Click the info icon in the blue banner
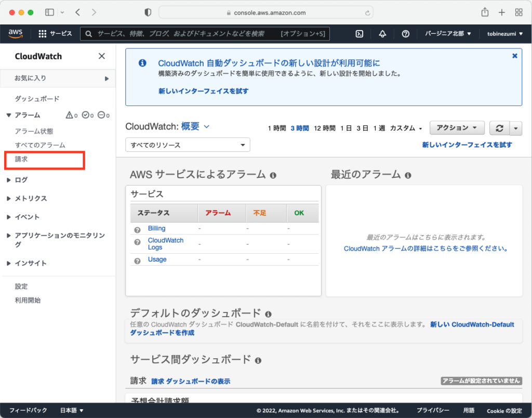 142,63
